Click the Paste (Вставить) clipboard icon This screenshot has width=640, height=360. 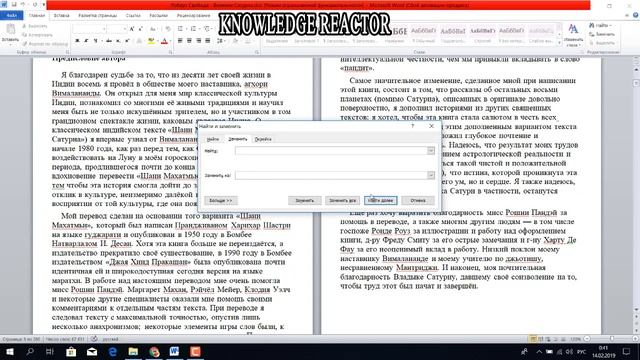(10, 29)
